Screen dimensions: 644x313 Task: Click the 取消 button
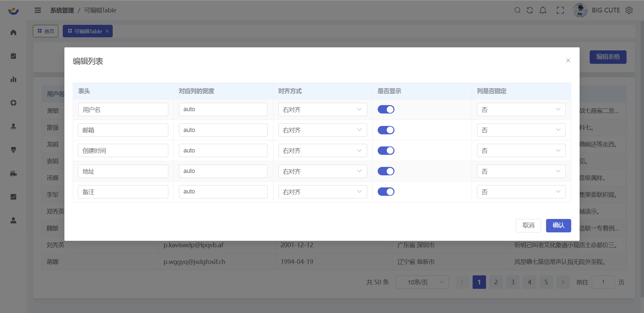[x=528, y=225]
